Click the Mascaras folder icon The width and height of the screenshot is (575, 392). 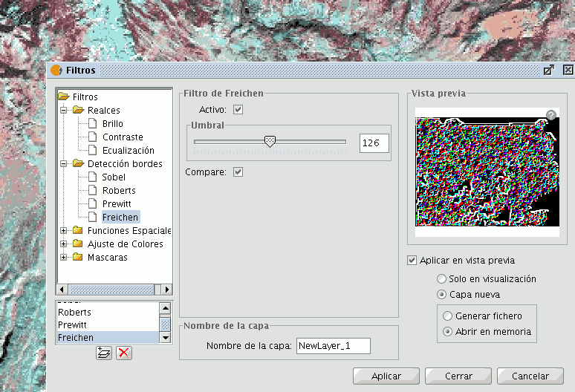[78, 257]
